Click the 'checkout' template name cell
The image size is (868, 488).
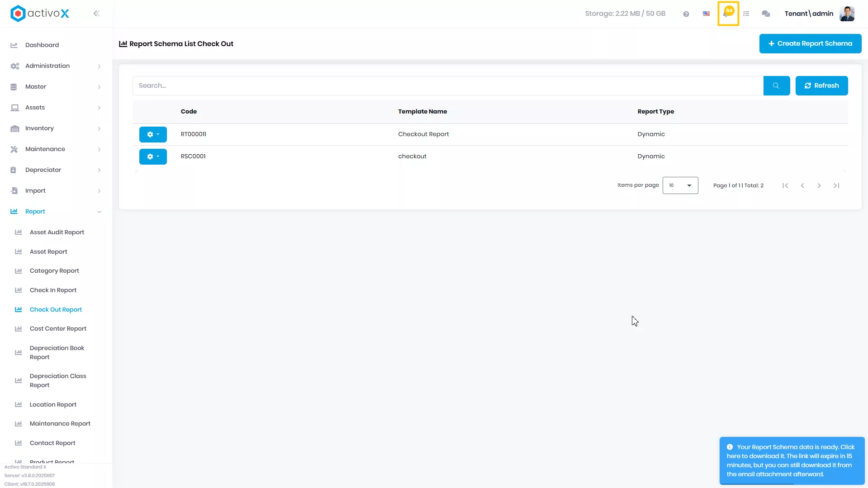412,156
